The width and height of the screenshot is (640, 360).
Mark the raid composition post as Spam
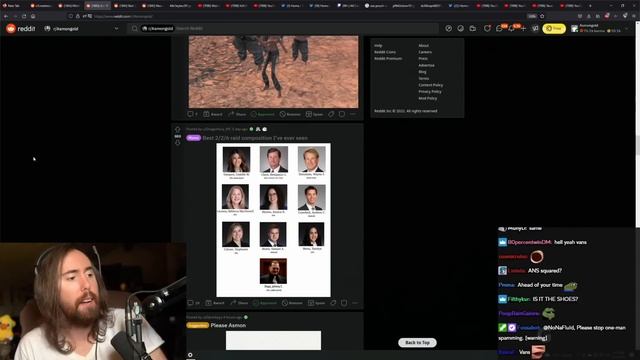click(316, 303)
